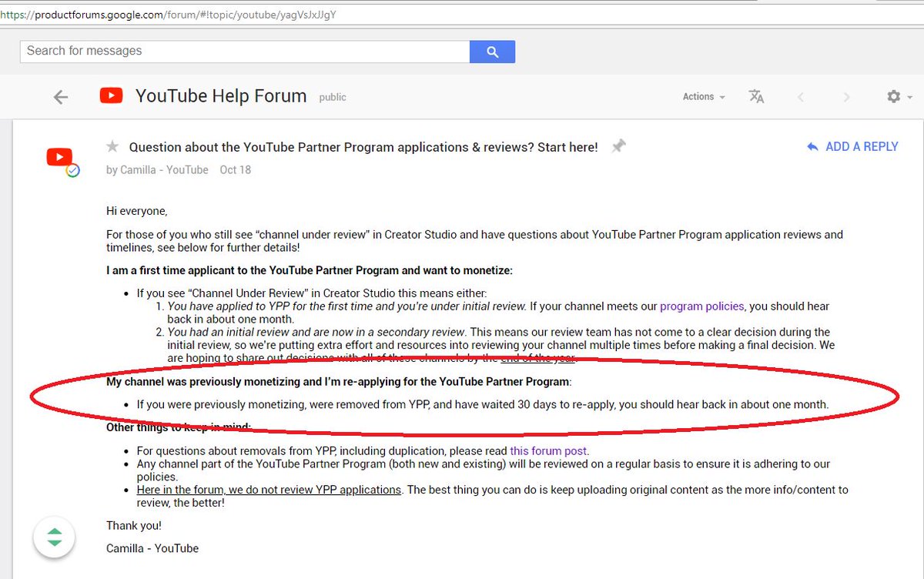Image resolution: width=924 pixels, height=579 pixels.
Task: Click the blue search magnifier button
Action: coord(492,52)
